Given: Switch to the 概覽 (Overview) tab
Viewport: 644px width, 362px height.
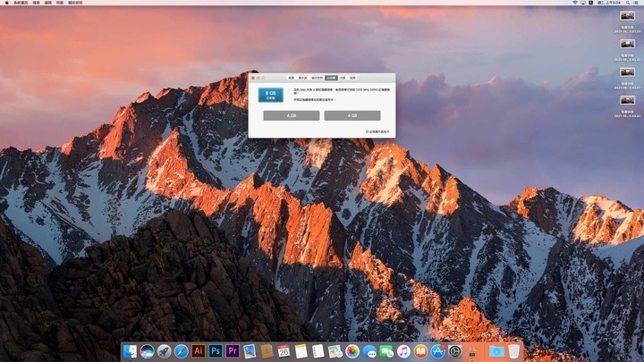Looking at the screenshot, I should coord(292,78).
